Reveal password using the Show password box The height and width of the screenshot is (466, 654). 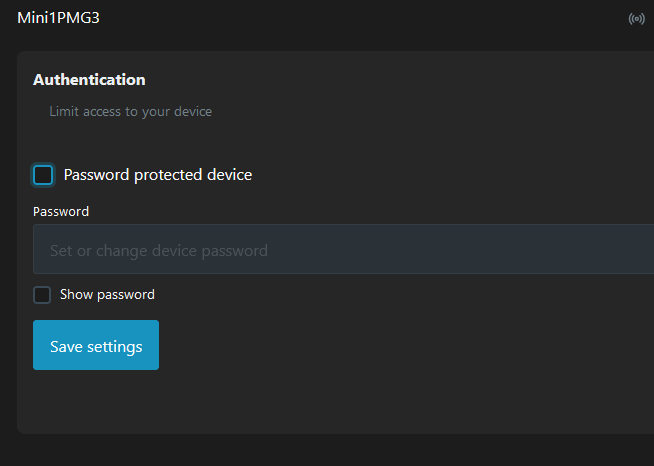click(x=42, y=295)
